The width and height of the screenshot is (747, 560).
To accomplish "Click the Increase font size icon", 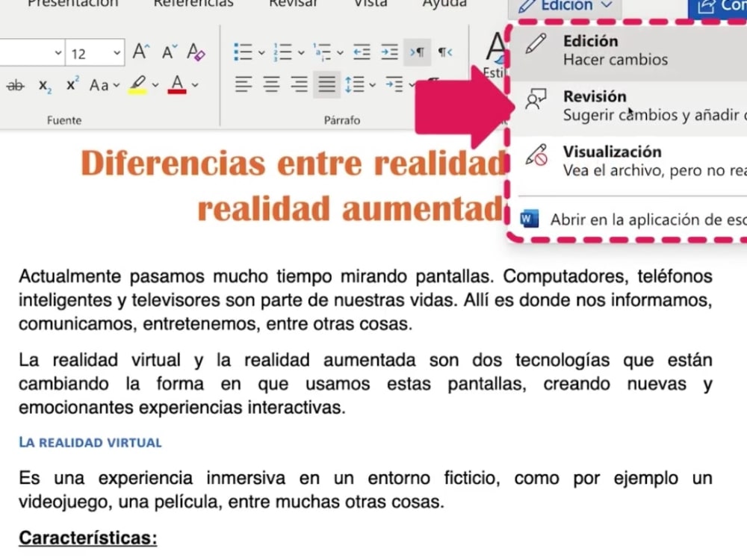I will click(140, 52).
